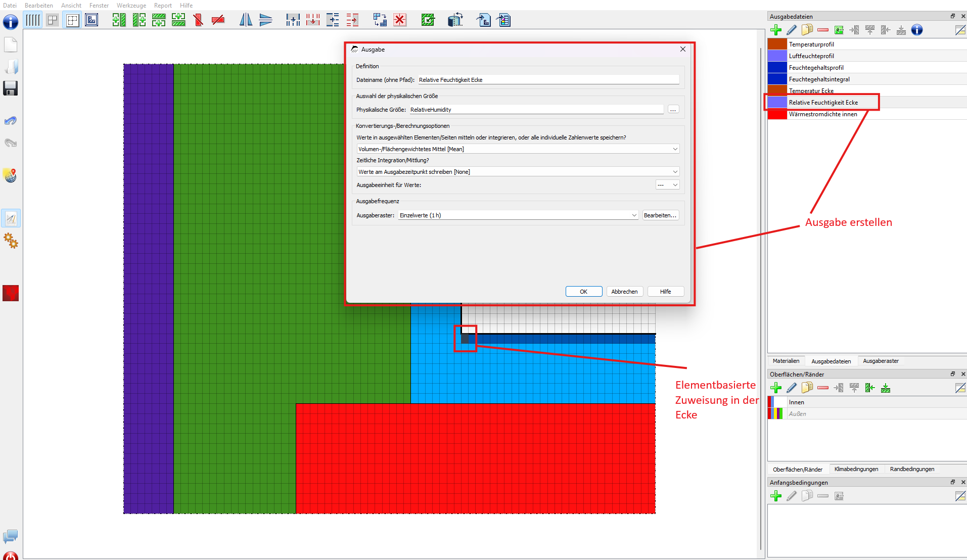967x560 pixels.
Task: Select the Luftfeuchteprofil output row
Action: point(867,56)
